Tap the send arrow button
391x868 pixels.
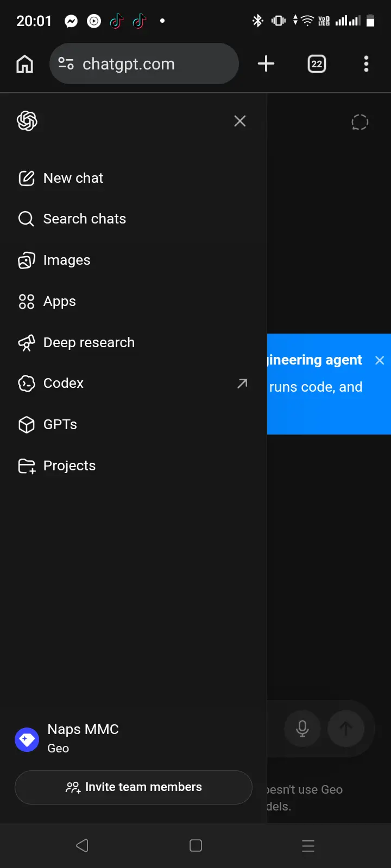click(x=345, y=729)
